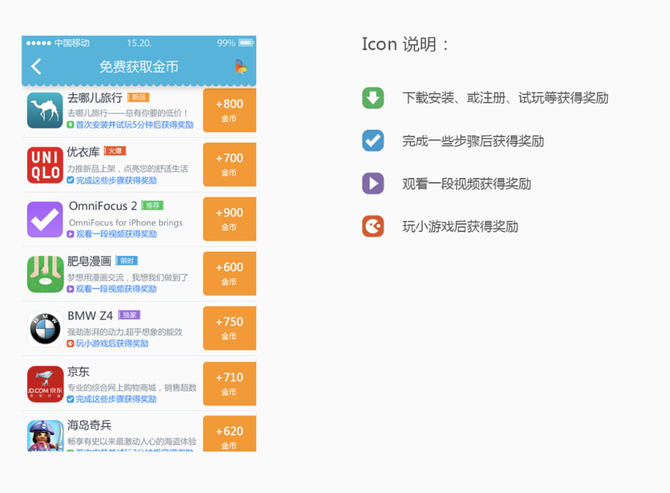The image size is (670, 493).
Task: Open the OmniFocus 2 purple checkmark icon
Action: [45, 220]
